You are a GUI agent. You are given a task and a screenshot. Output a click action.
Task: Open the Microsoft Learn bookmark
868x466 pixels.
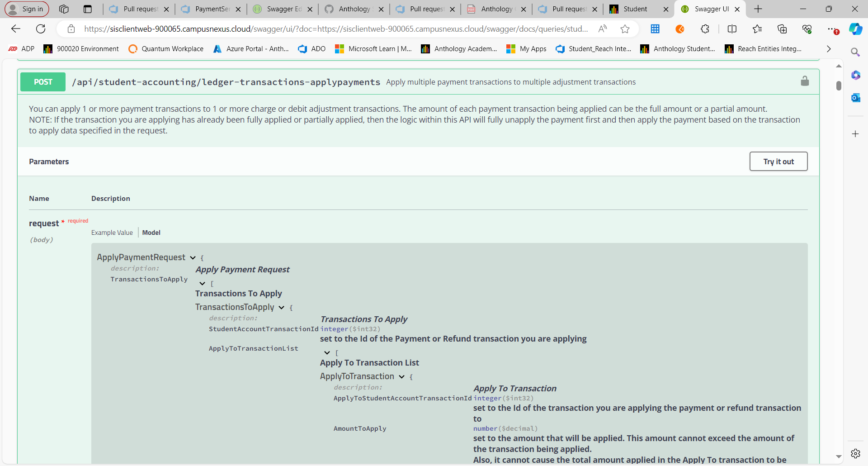(373, 49)
